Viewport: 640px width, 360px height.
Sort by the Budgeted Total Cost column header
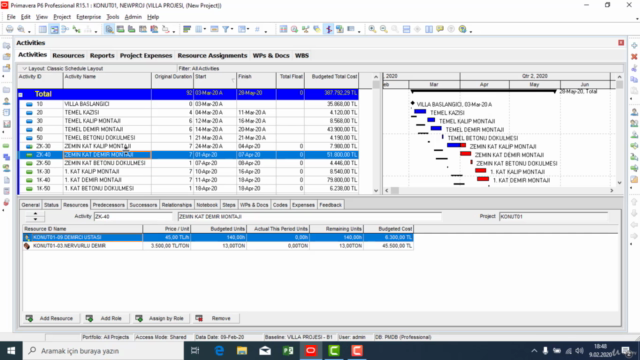coord(332,80)
